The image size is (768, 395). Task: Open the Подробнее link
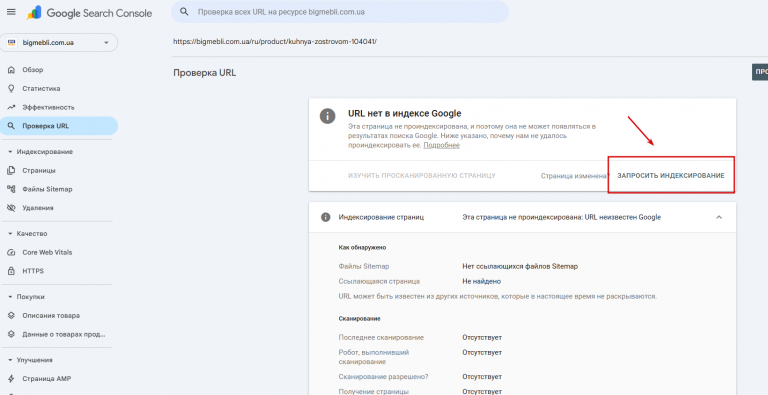[441, 146]
